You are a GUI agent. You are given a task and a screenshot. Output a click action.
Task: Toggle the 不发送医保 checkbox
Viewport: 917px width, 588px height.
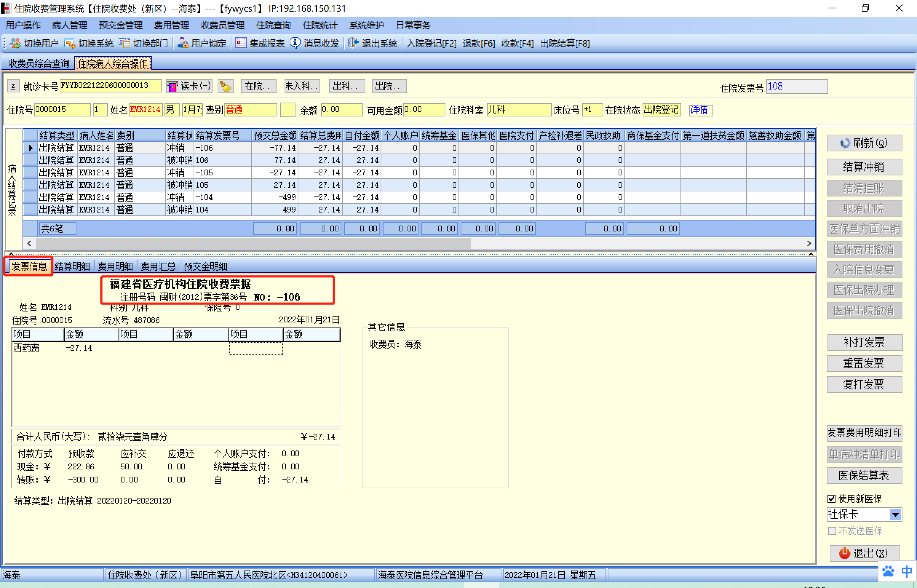832,531
